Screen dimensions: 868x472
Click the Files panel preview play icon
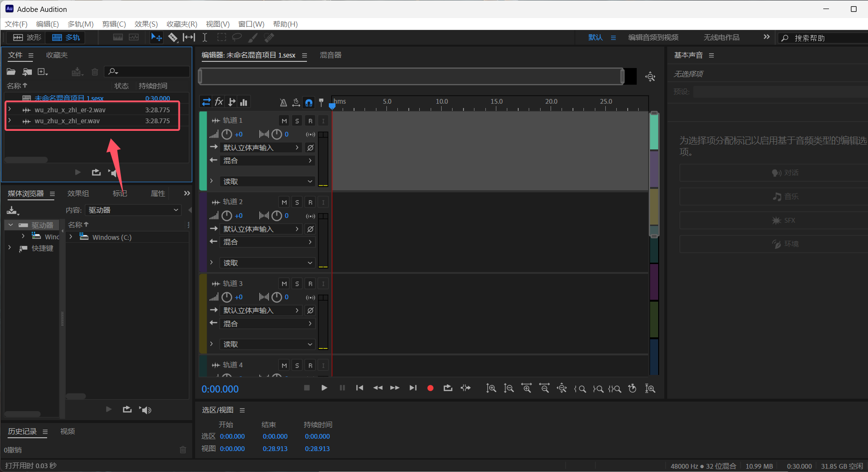[78, 172]
